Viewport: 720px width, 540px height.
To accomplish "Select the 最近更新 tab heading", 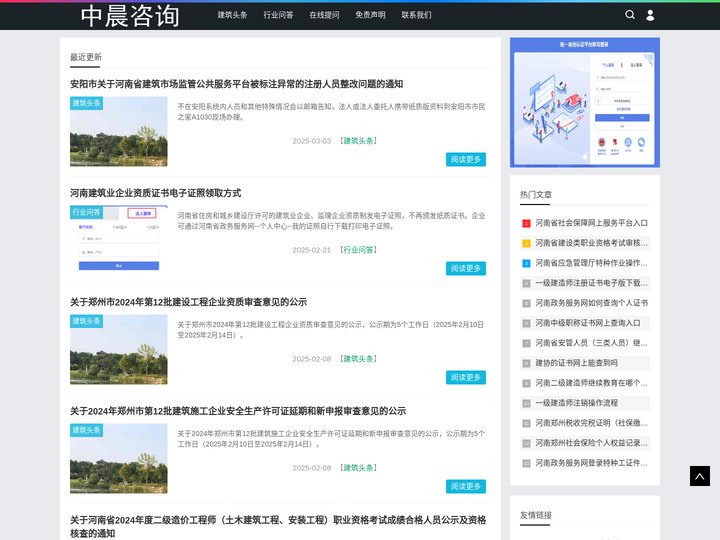I will point(86,57).
